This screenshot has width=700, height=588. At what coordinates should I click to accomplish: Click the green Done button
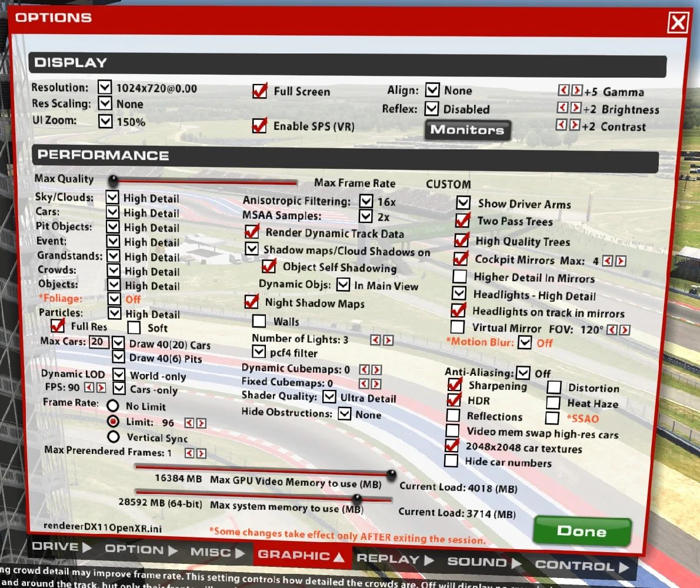582,531
